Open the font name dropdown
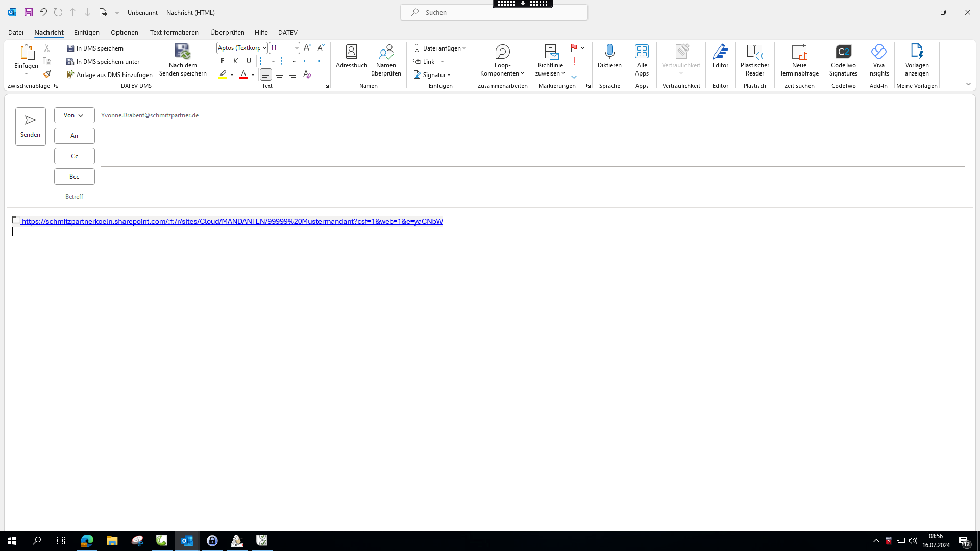The image size is (980, 551). click(264, 48)
